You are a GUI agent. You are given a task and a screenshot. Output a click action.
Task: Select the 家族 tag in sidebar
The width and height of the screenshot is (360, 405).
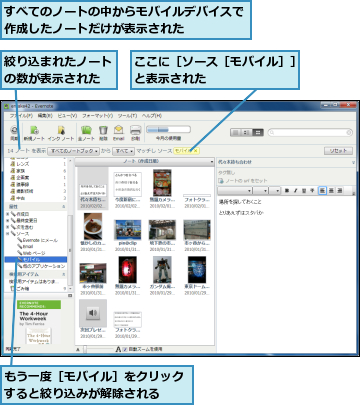point(18,171)
